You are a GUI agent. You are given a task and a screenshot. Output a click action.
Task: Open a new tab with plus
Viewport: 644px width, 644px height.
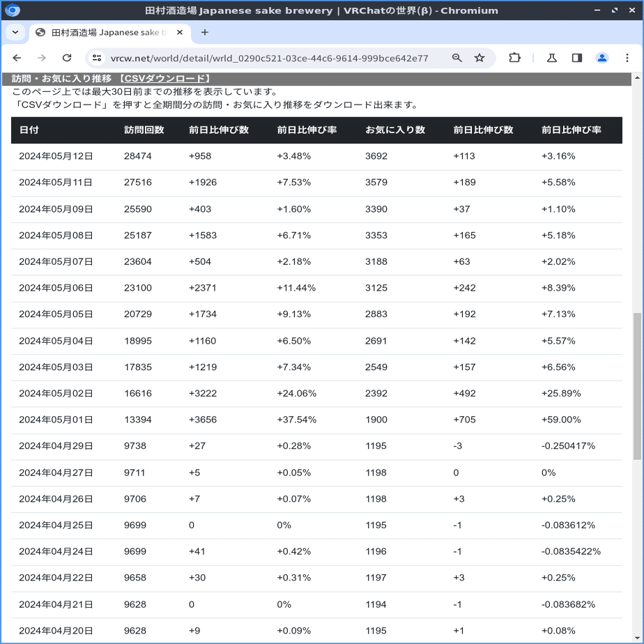204,33
